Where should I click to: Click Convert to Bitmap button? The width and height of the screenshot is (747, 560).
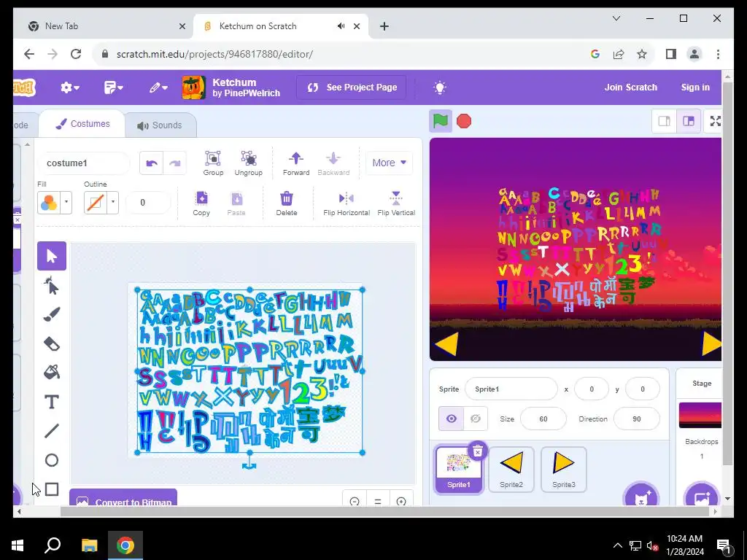123,498
